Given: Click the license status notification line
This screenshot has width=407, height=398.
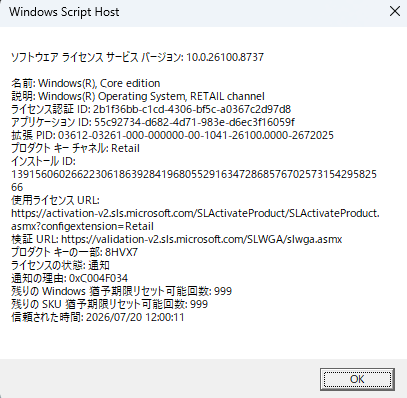Looking at the screenshot, I should pos(60,265).
